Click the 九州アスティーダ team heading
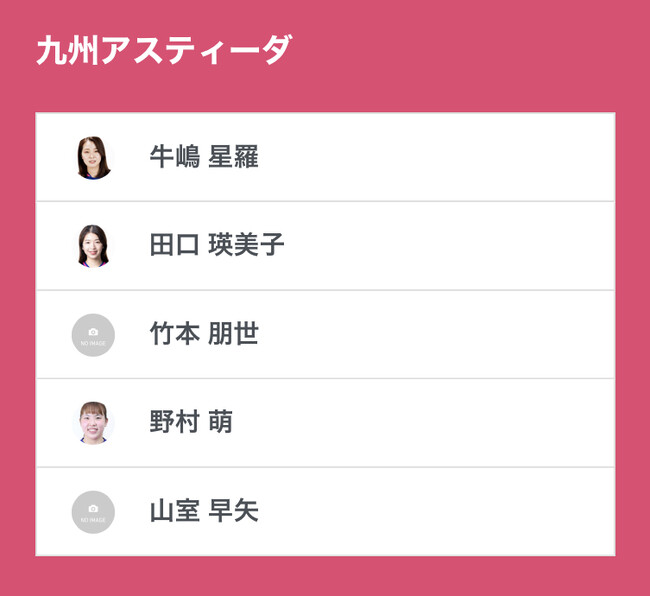This screenshot has height=596, width=650. [x=164, y=50]
